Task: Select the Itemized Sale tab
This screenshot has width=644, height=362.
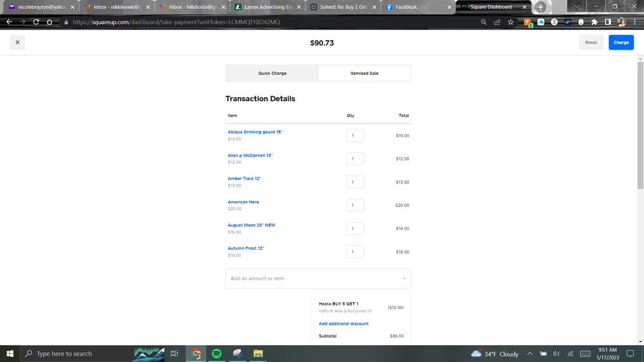Action: pos(364,73)
